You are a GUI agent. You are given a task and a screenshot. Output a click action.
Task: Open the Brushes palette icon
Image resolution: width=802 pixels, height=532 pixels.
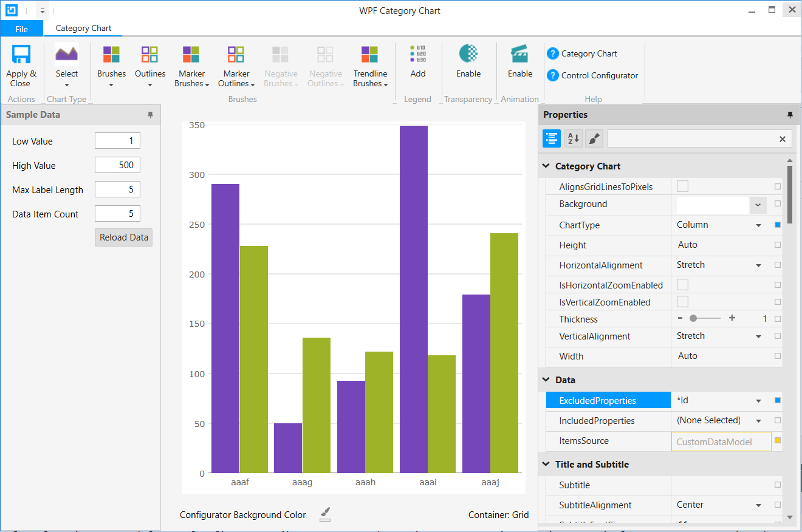[x=111, y=55]
